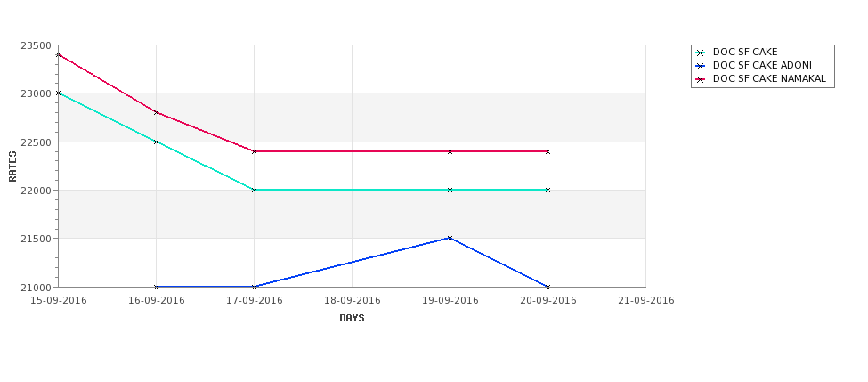Screen dimensions: 868x382
Task: Click DOC SF CAKE point at 23000
Action: (x=58, y=93)
